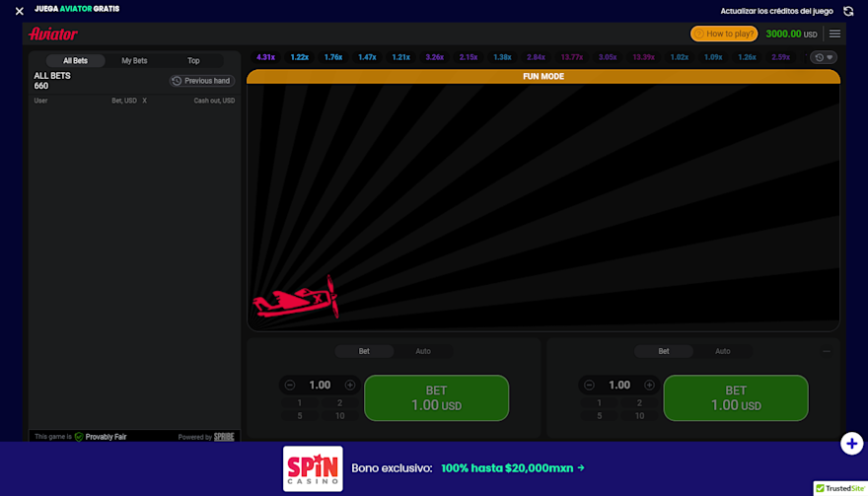Choose quick bet 10 in right panel
The image size is (868, 496).
[x=639, y=416]
